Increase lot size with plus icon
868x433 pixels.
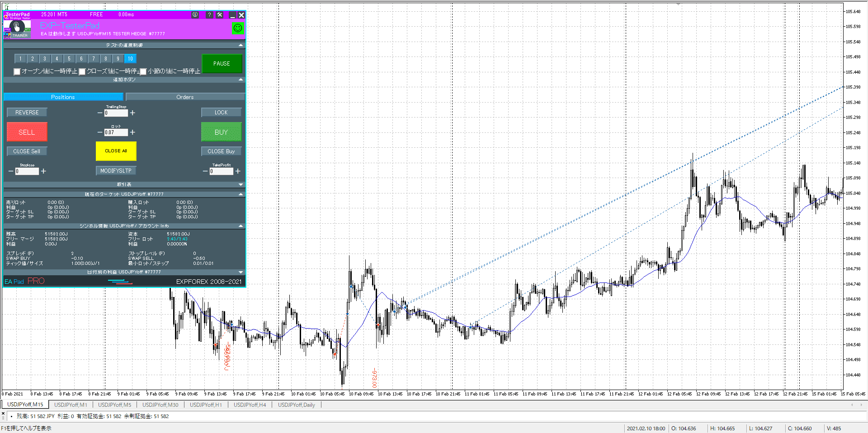coord(132,132)
